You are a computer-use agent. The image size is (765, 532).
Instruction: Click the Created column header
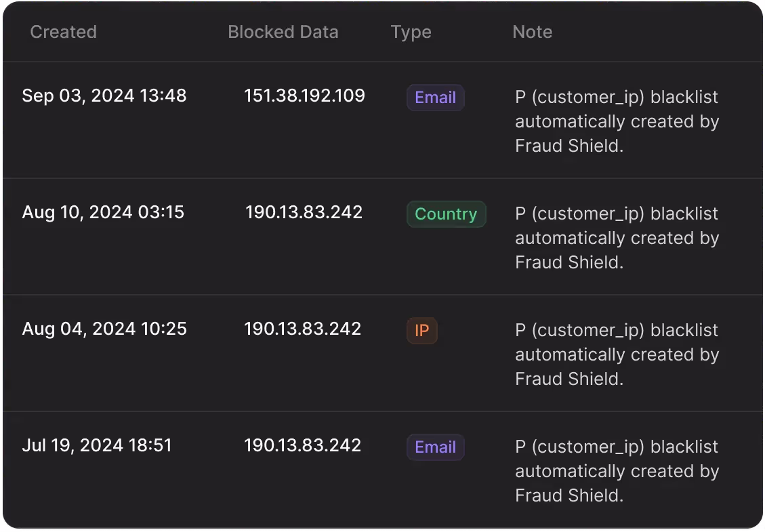point(63,32)
